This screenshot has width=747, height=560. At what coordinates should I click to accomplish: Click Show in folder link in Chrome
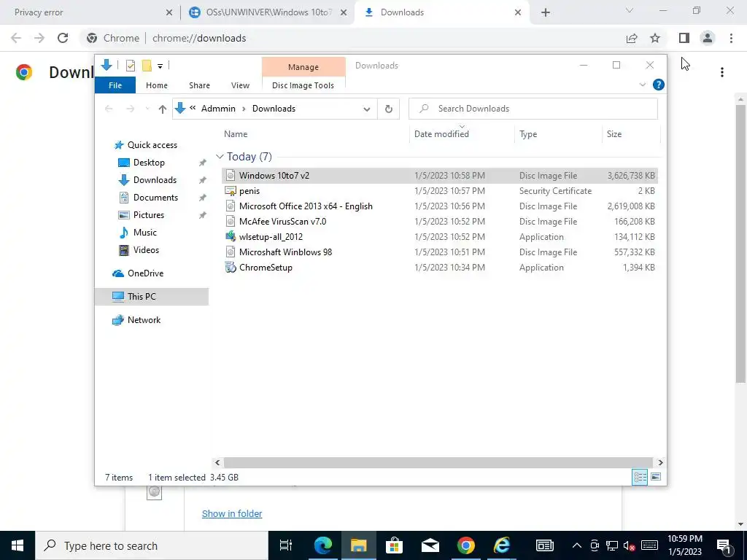(x=232, y=513)
